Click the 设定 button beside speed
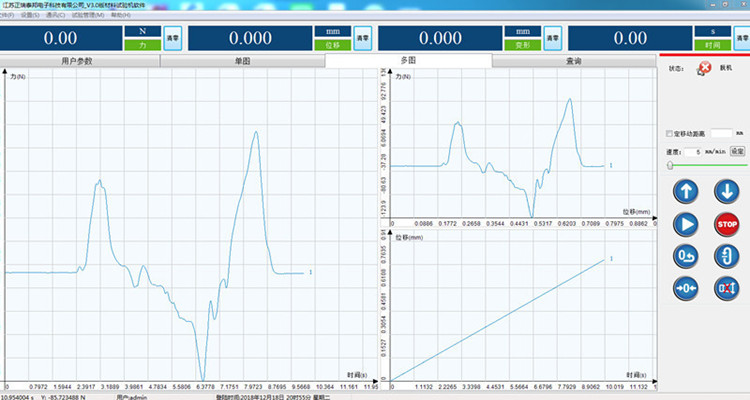750x400 pixels. 737,151
